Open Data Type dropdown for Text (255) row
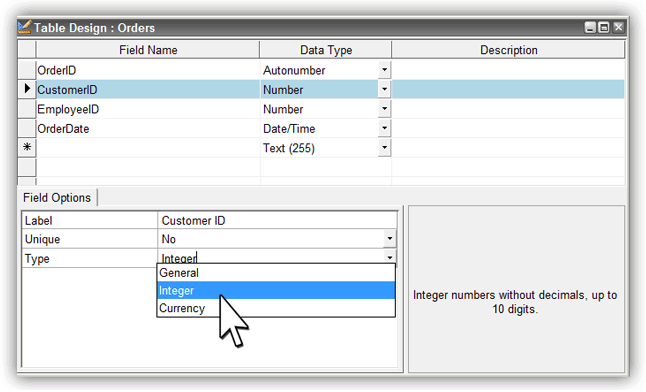This screenshot has height=392, width=646. pos(384,148)
